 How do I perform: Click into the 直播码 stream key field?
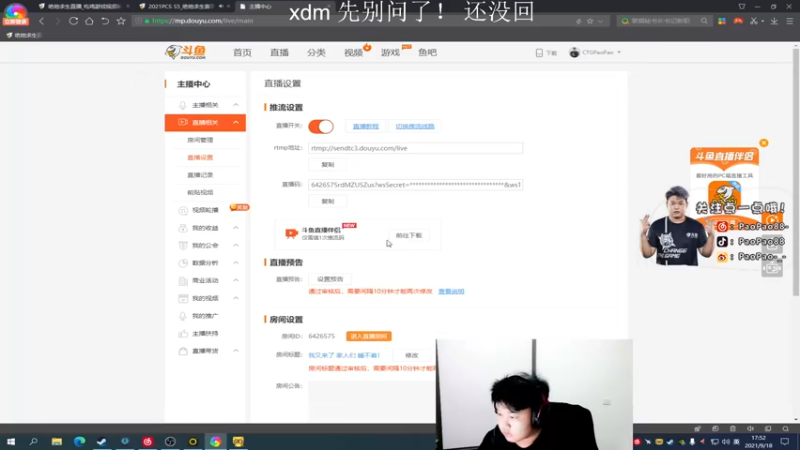(415, 185)
